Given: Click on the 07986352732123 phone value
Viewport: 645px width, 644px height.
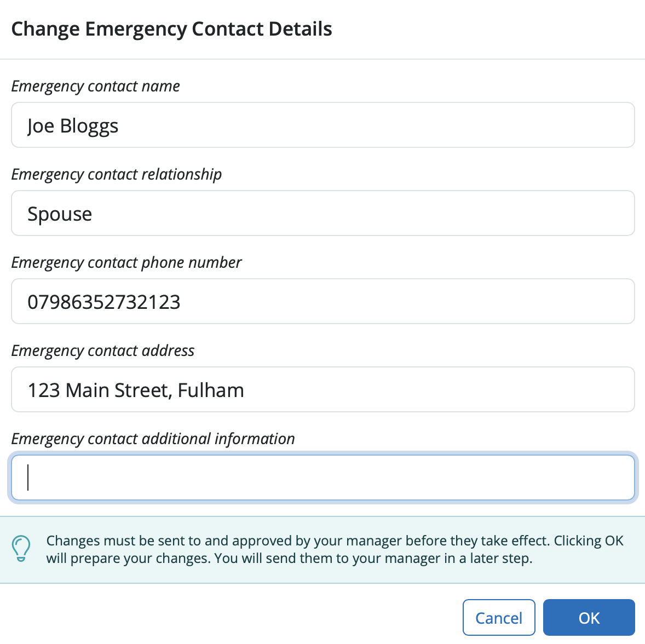Looking at the screenshot, I should [x=103, y=302].
